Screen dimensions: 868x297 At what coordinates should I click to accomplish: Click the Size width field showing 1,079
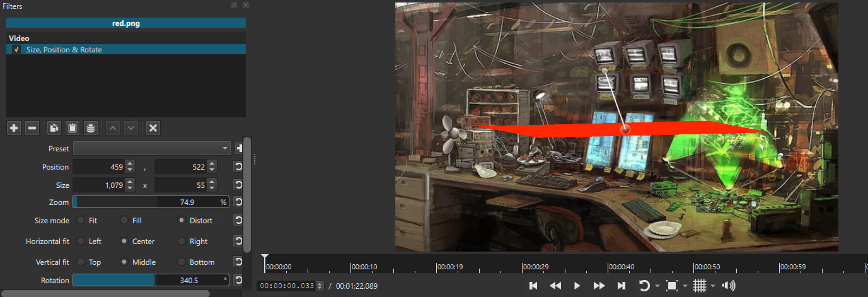[x=99, y=185]
